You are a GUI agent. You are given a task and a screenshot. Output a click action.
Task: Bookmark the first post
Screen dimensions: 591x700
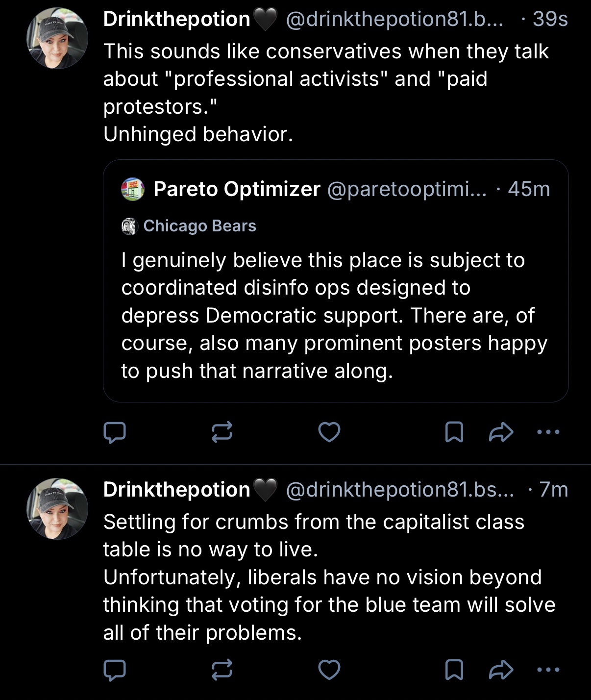tap(454, 432)
